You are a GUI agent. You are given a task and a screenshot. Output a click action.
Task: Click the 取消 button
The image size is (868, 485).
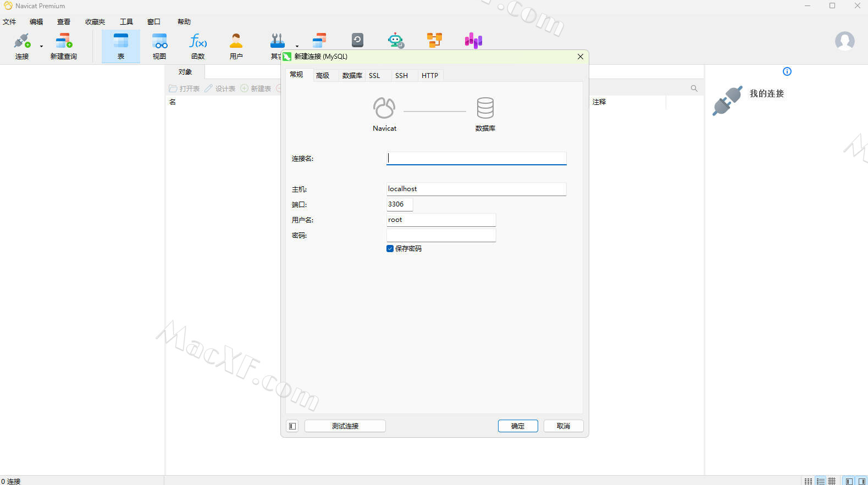(x=563, y=426)
